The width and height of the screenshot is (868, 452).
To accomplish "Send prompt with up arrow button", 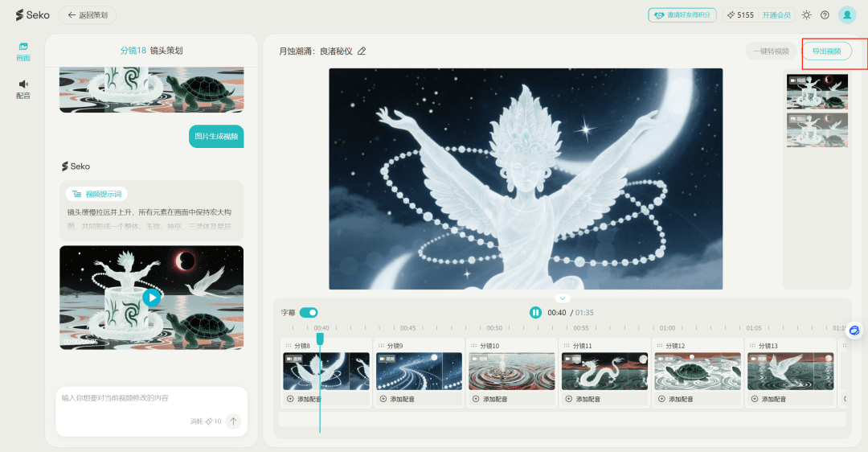I will coord(234,421).
